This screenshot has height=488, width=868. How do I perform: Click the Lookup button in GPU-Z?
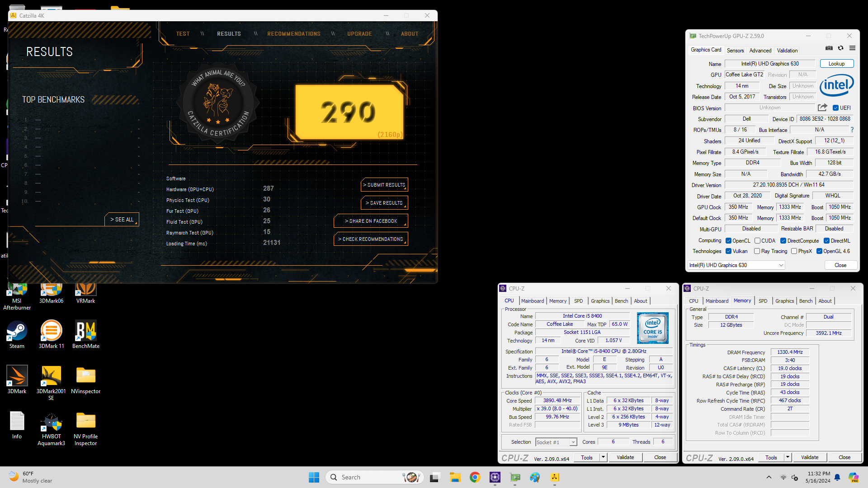point(836,64)
